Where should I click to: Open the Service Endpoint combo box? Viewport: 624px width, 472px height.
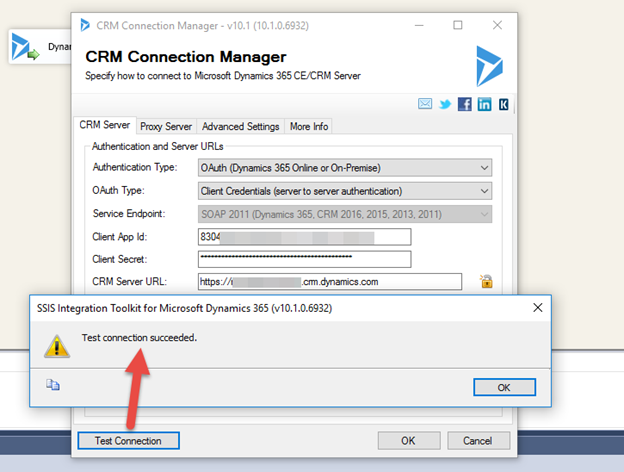point(345,214)
